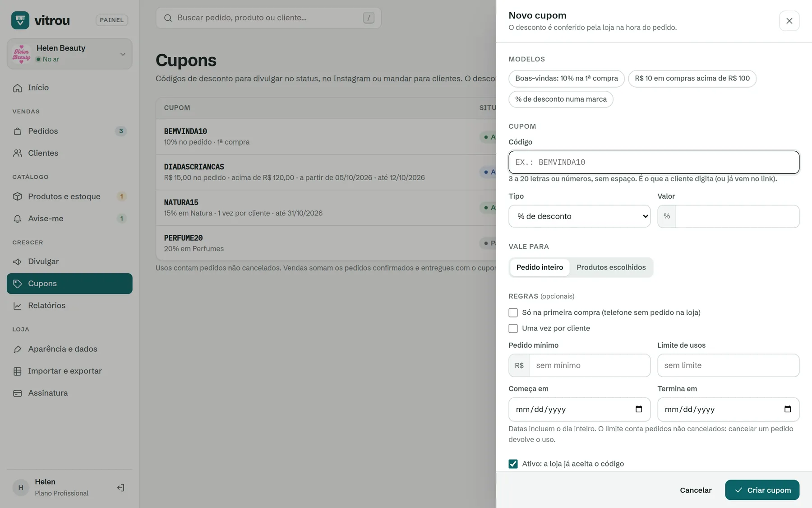
Task: Focus the search bar for pedido, produto ou cliente
Action: coord(268,18)
